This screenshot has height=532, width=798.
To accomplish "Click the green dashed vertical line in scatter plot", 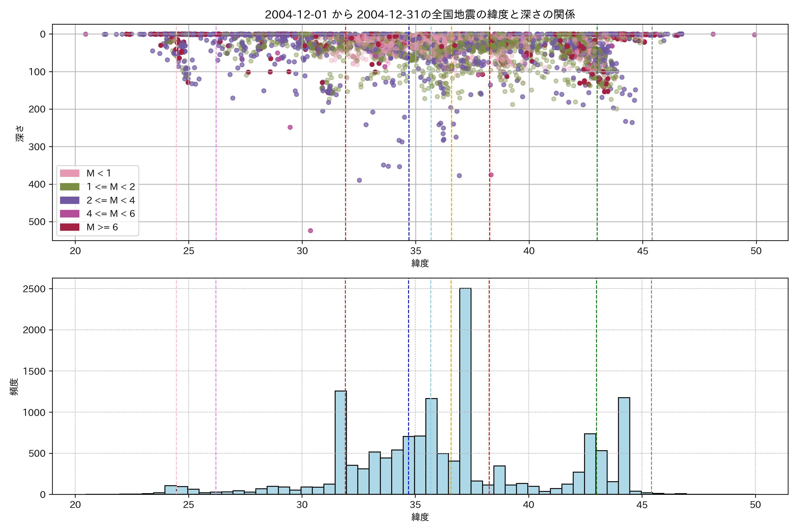I will tap(597, 136).
